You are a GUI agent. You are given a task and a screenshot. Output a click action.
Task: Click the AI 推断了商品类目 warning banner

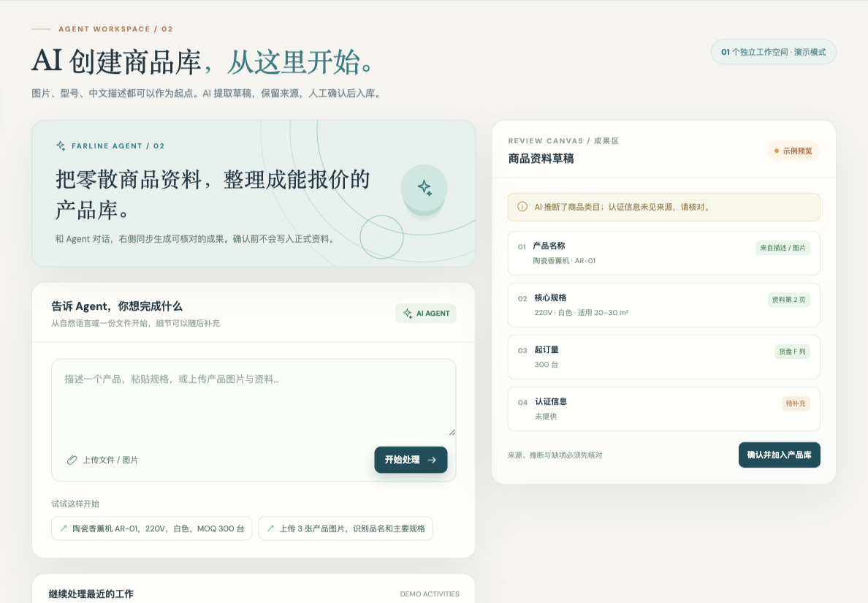[663, 207]
